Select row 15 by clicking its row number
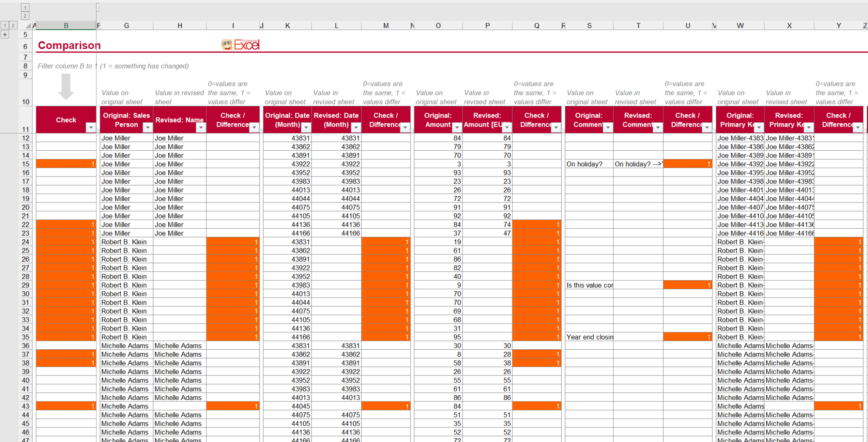The width and height of the screenshot is (868, 442). pyautogui.click(x=25, y=164)
